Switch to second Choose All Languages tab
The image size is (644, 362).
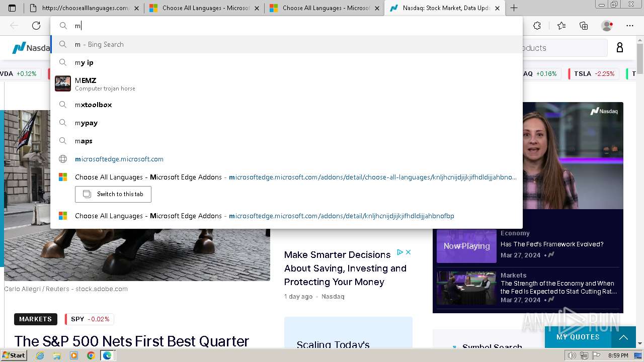point(325,8)
